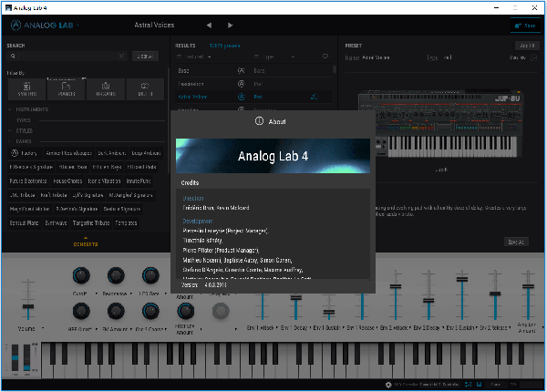
Task: Click the Resonance knob
Action: [116, 275]
